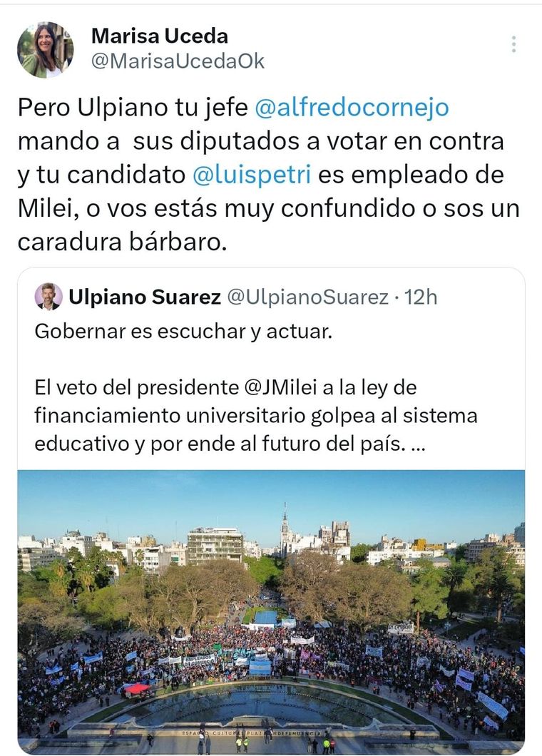The image size is (542, 756).
Task: Open the @alfredocornejo mention
Action: tap(352, 108)
